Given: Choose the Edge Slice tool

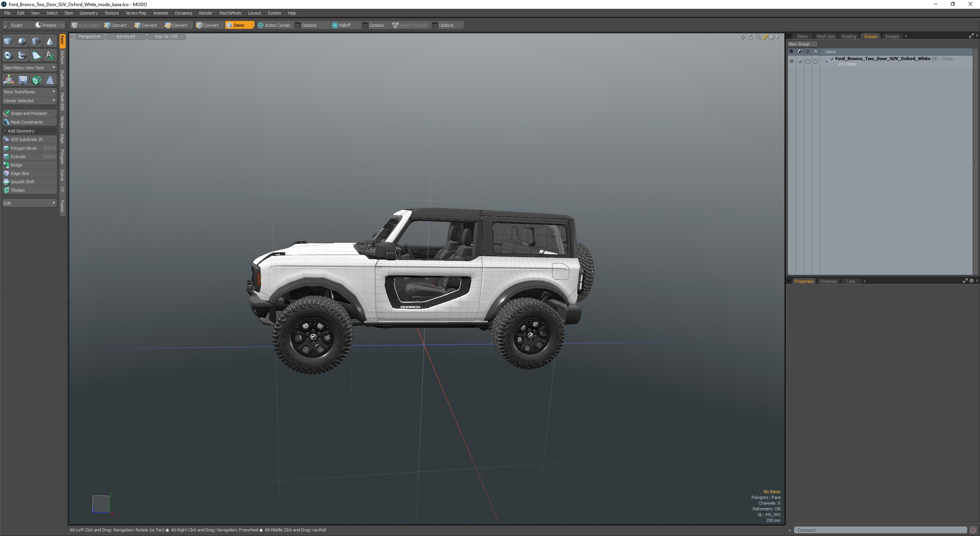Looking at the screenshot, I should click(x=29, y=173).
